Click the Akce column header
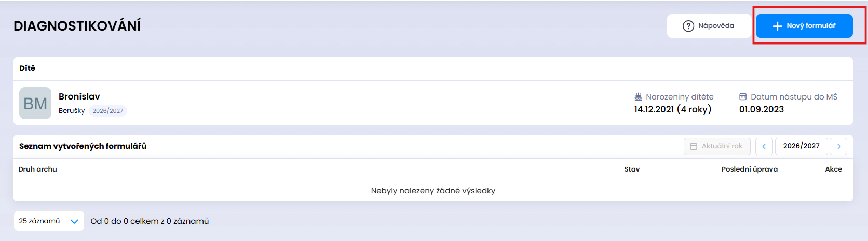The width and height of the screenshot is (868, 241). pyautogui.click(x=834, y=169)
